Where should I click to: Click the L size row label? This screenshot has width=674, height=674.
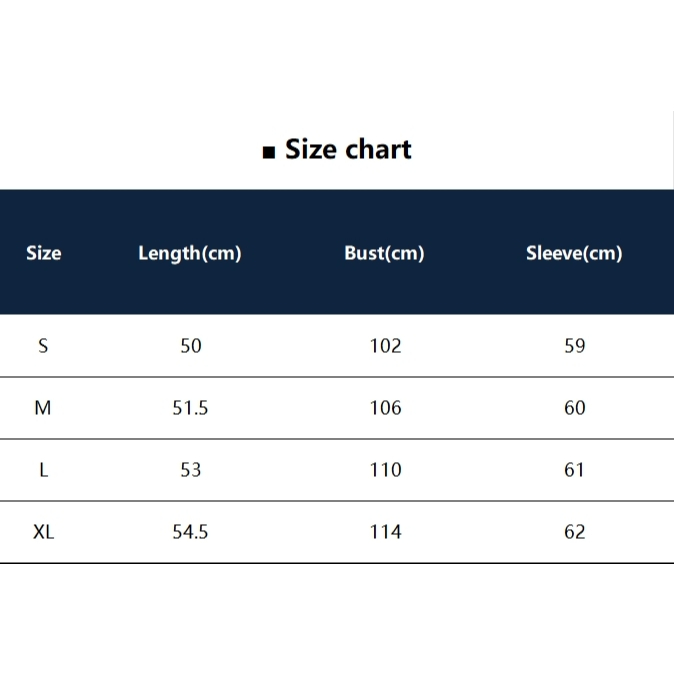point(43,470)
